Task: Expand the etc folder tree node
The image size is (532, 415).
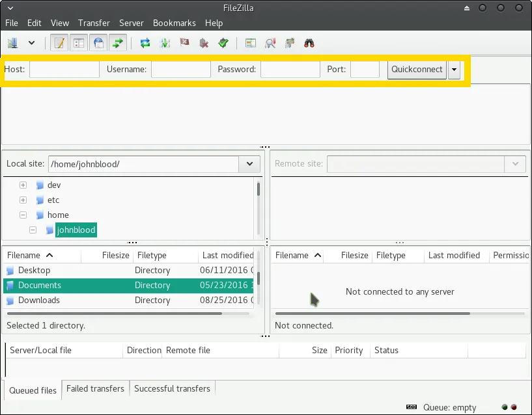Action: [23, 200]
